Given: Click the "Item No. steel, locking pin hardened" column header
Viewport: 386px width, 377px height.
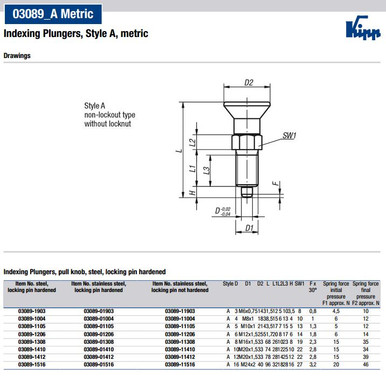Looking at the screenshot, I should tap(32, 287).
